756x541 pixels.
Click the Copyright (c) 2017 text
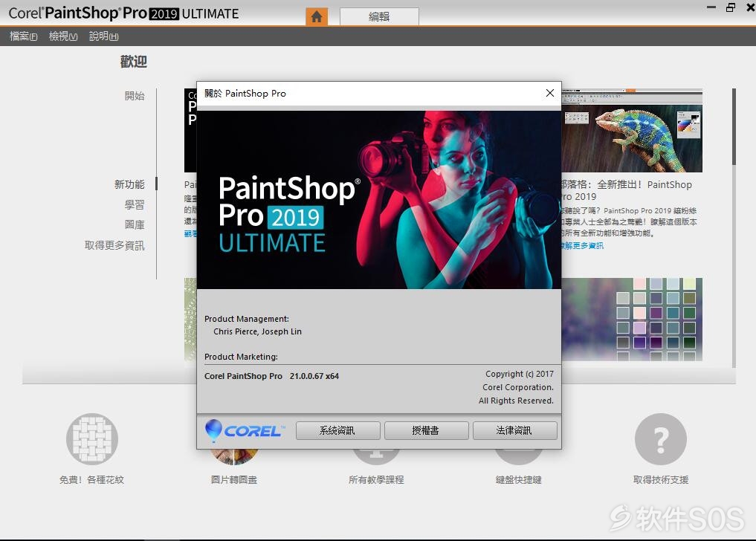click(520, 374)
